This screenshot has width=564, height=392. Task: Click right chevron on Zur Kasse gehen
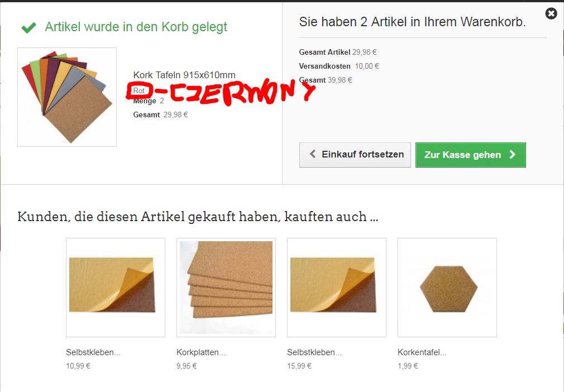pos(512,155)
